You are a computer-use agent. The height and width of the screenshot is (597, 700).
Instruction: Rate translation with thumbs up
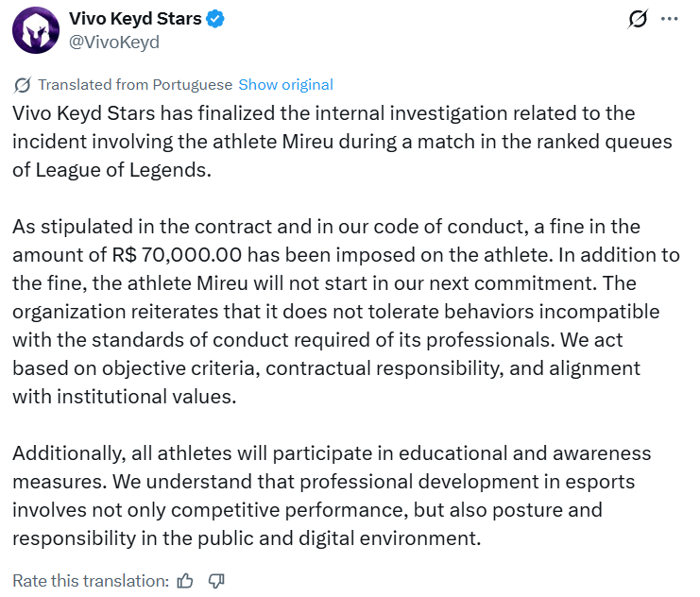tap(186, 580)
